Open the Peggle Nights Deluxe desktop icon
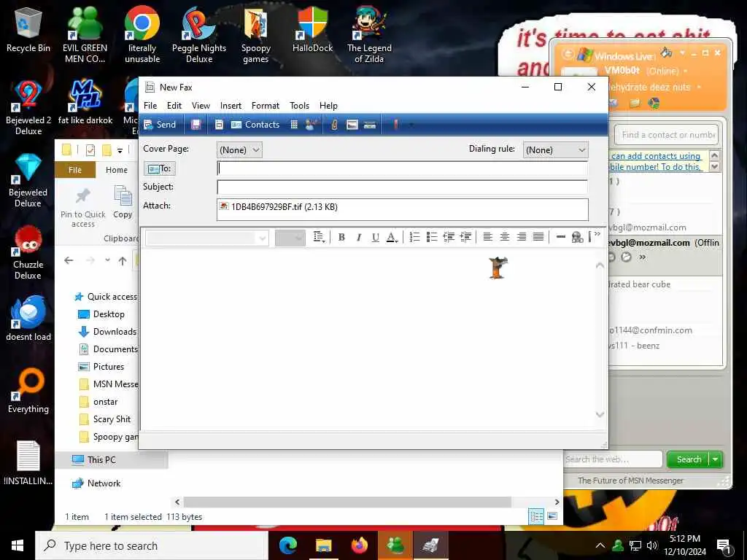747x560 pixels. point(199,36)
